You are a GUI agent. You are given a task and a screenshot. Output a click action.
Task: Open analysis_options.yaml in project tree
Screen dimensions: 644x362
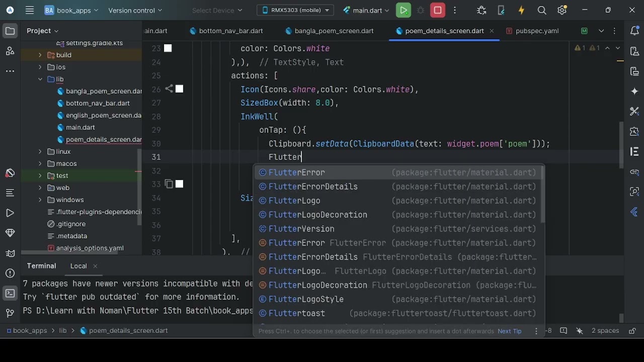(90, 248)
